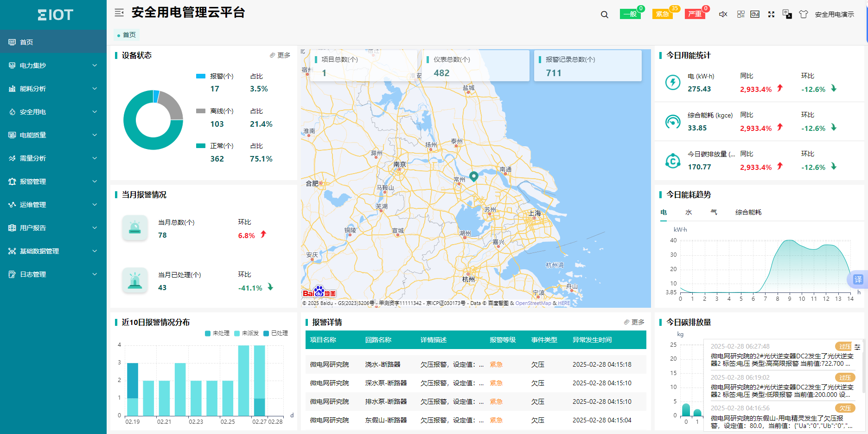Switch energy trend to 气 tab
The height and width of the screenshot is (434, 868).
point(714,212)
